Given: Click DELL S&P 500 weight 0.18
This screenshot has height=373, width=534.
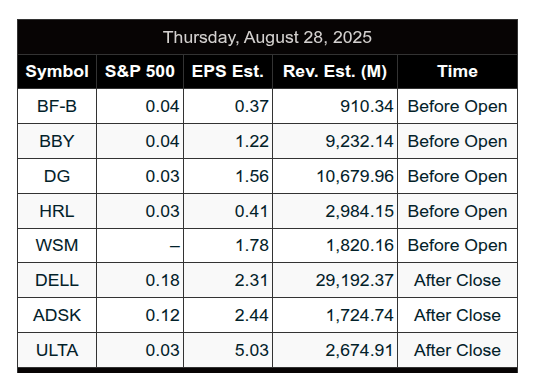Looking at the screenshot, I should (x=162, y=280).
